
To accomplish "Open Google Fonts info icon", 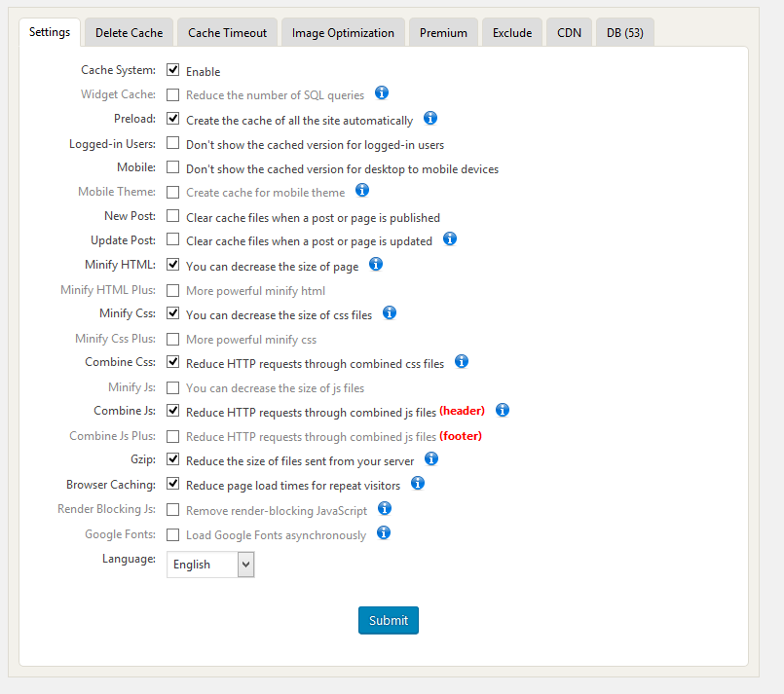I will (x=384, y=533).
